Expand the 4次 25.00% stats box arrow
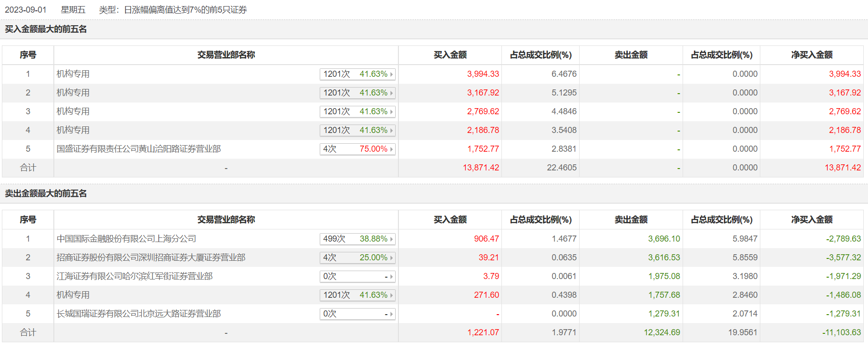This screenshot has width=868, height=346. tap(391, 258)
